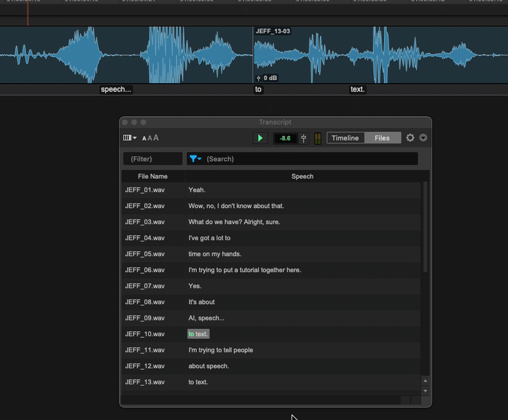Click the transcript list vertical scrollbar thumb

(425, 227)
